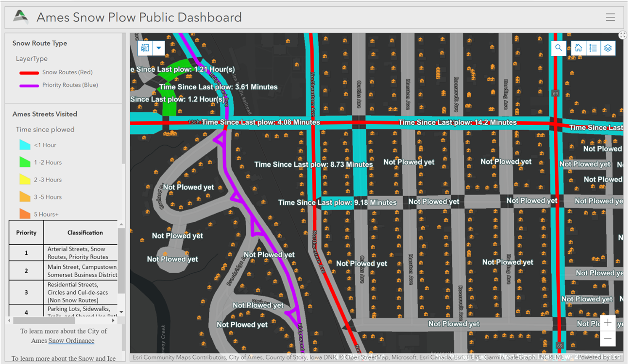Click the 'Time since plowed' legend label
Screen dimensions: 630x364
click(45, 130)
